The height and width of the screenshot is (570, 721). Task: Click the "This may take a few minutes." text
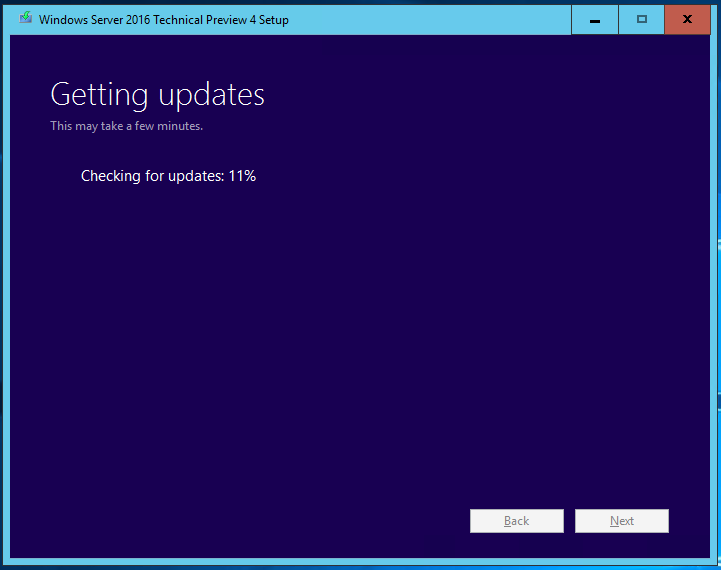tap(126, 126)
